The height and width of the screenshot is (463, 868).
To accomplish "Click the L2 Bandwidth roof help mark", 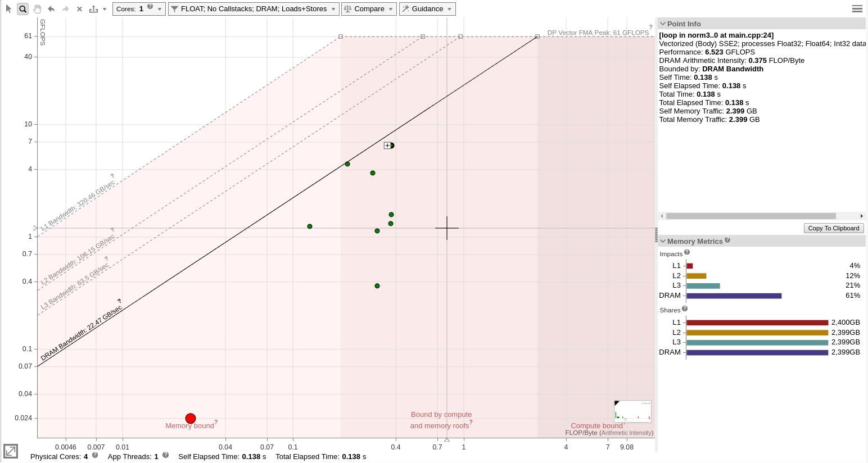I will [x=112, y=230].
